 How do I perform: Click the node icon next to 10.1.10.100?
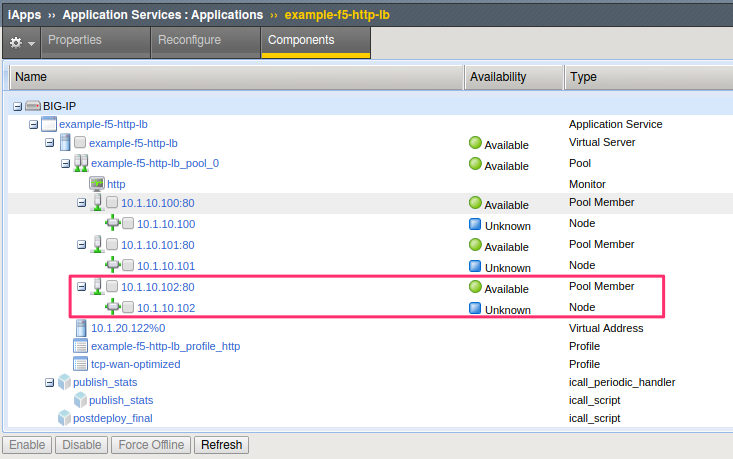112,223
